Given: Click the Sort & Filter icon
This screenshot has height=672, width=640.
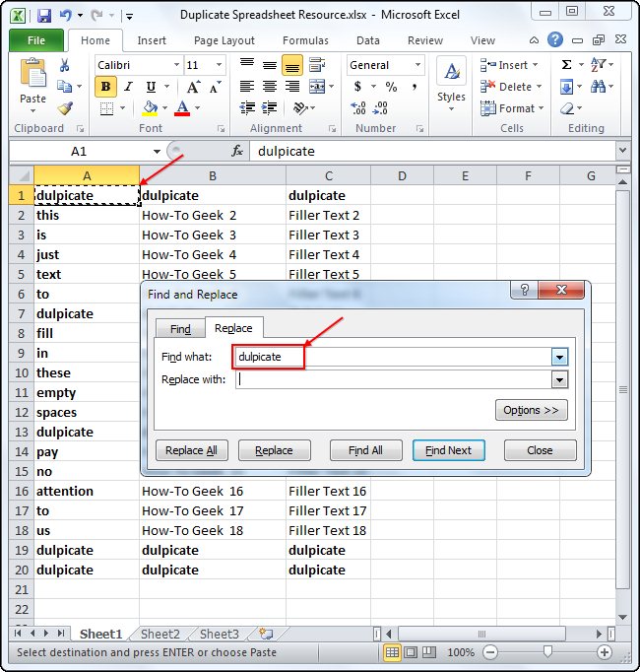Looking at the screenshot, I should point(598,65).
